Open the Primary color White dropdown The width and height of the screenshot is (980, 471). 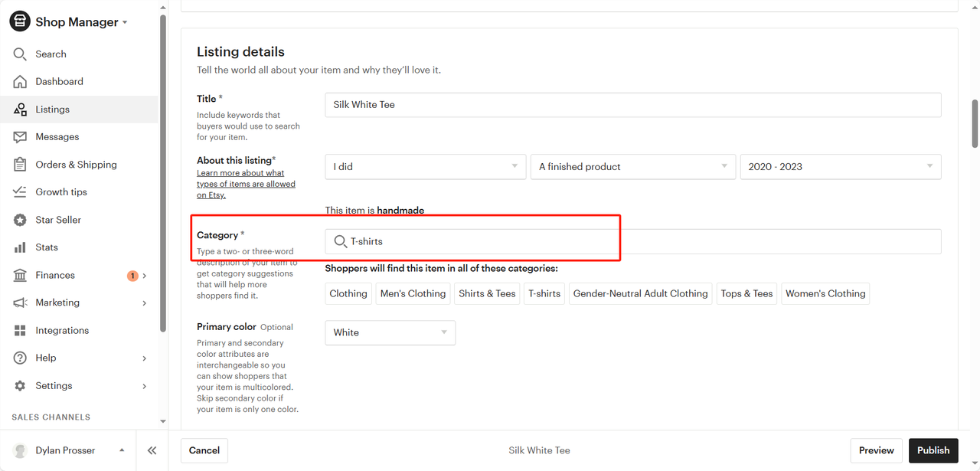point(390,332)
